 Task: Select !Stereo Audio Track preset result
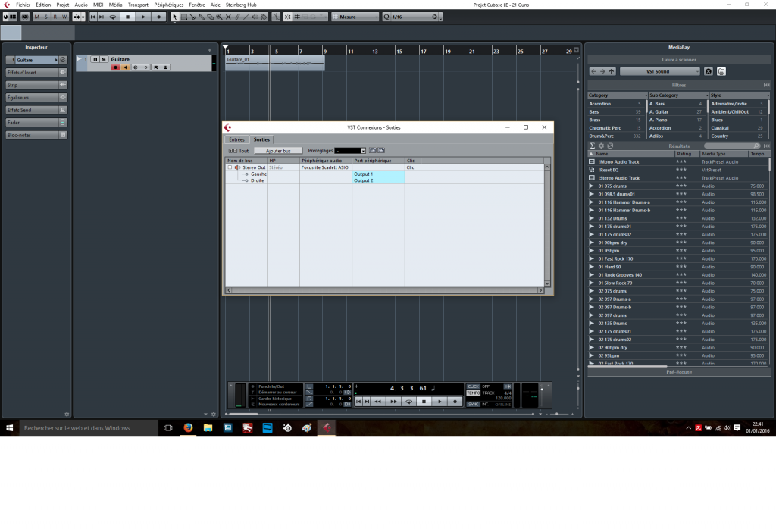[678, 177]
